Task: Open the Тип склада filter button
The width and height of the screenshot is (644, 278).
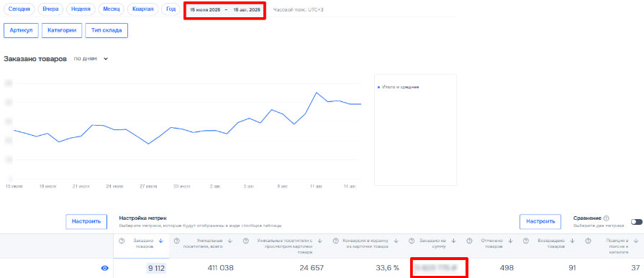Action: [106, 30]
